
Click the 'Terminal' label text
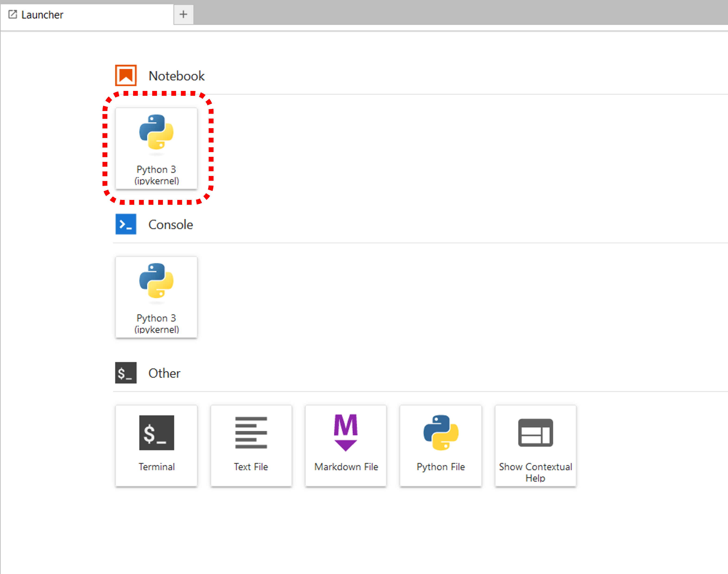pos(156,467)
